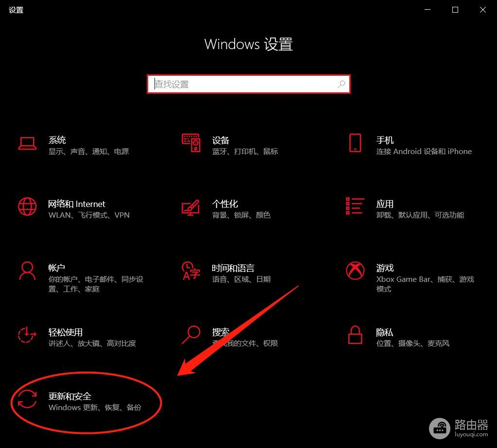The height and width of the screenshot is (448, 497).
Task: Click the text 讲述人、放大镜、高对比度
Action: (x=92, y=344)
